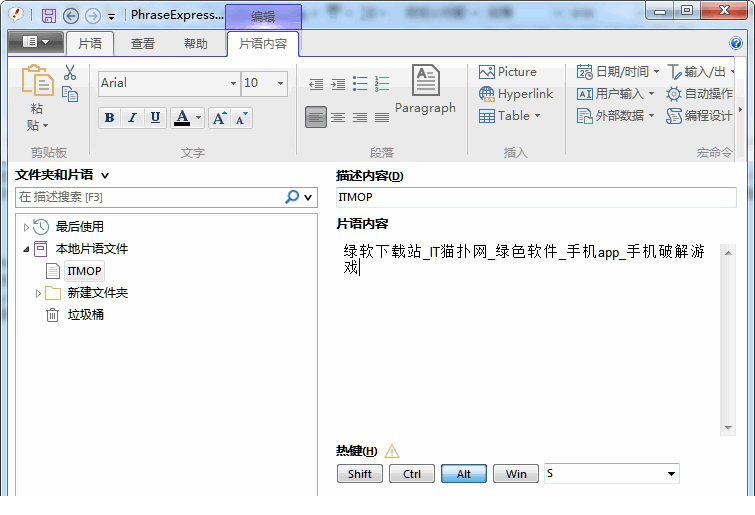The width and height of the screenshot is (755, 515).
Task: Increase font size with grow icon
Action: pos(219,118)
